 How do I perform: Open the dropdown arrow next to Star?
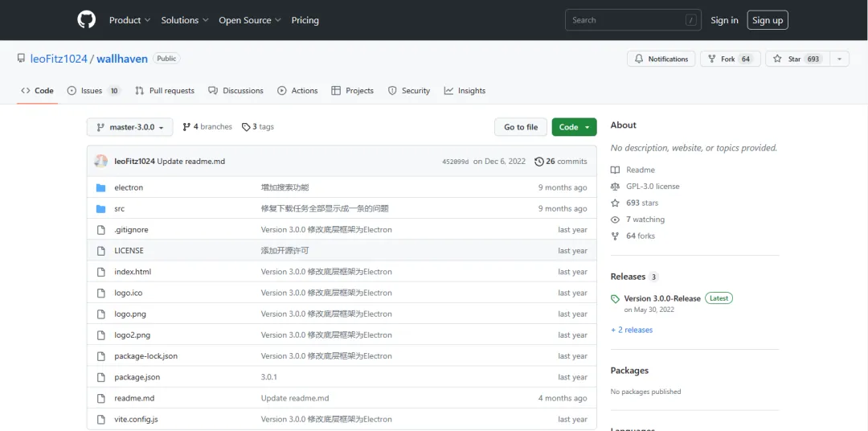click(840, 59)
